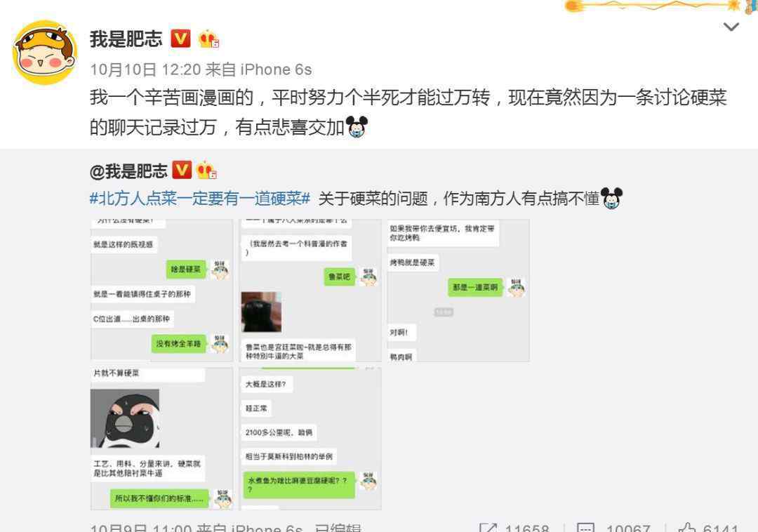Image resolution: width=758 pixels, height=532 pixels.
Task: Open the comment icon beside 10067
Action: coord(586,528)
